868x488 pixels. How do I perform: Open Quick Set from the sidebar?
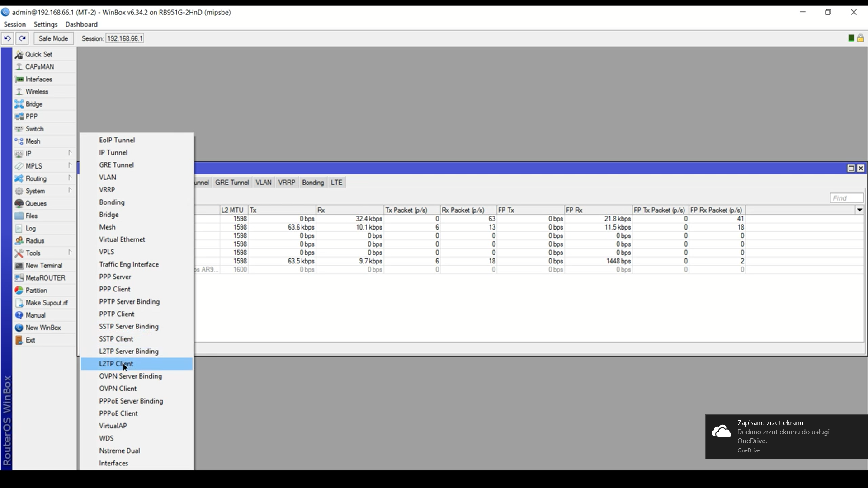click(x=44, y=54)
